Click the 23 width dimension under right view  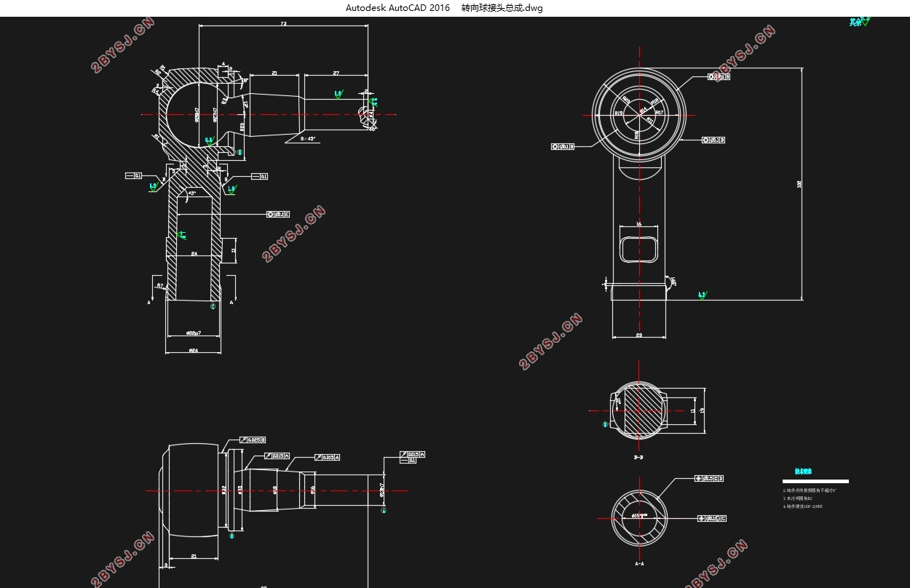point(638,335)
